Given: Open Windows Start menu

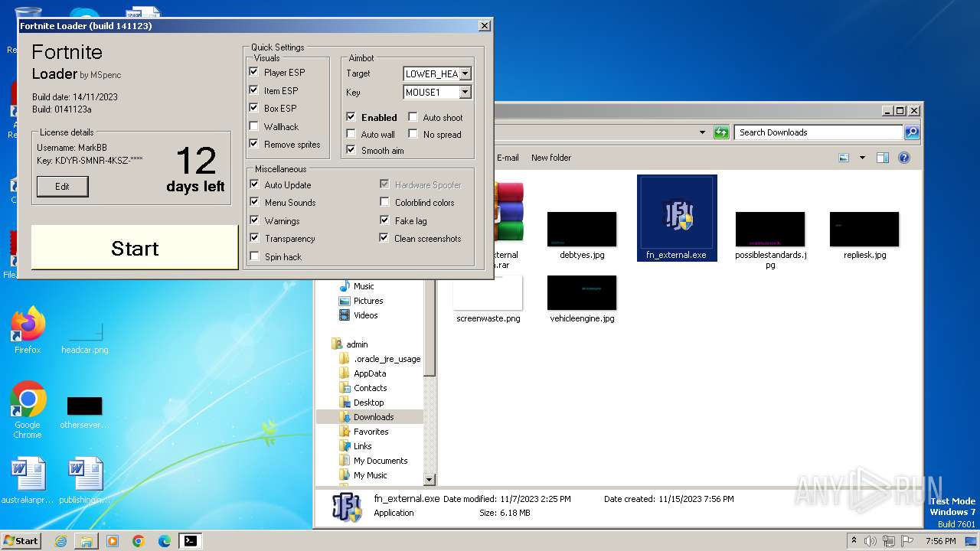Looking at the screenshot, I should tap(21, 540).
